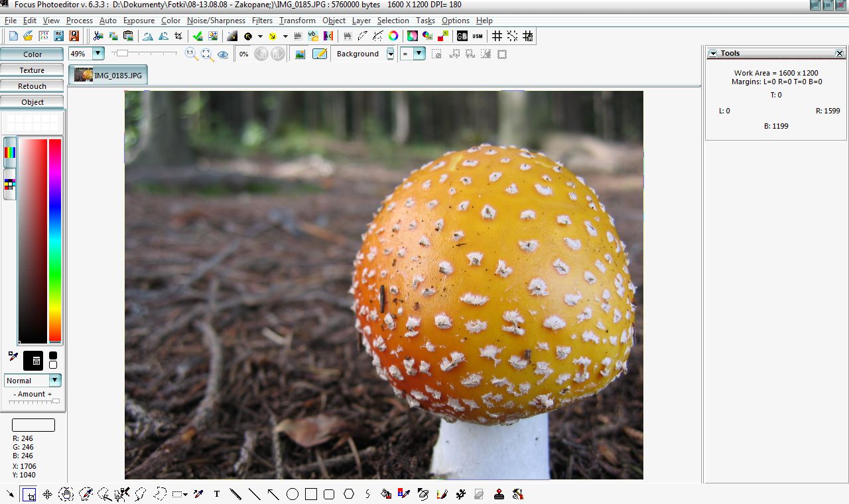Click the 0% rotation button

click(x=243, y=54)
